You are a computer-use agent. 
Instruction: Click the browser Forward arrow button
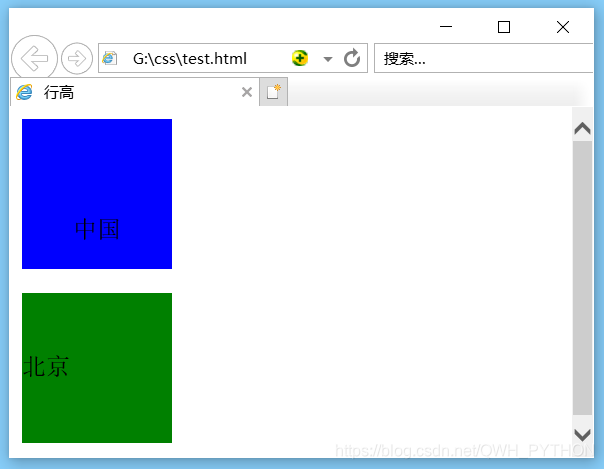77,59
